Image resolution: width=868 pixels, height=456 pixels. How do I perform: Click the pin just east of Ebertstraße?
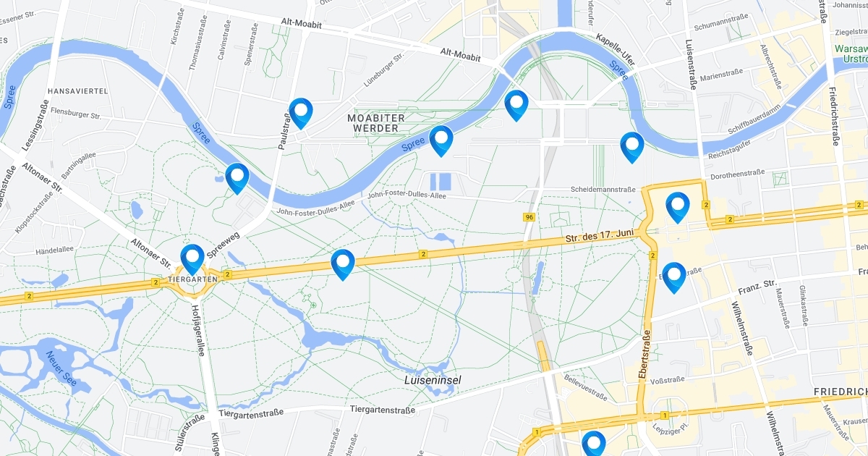tap(674, 277)
